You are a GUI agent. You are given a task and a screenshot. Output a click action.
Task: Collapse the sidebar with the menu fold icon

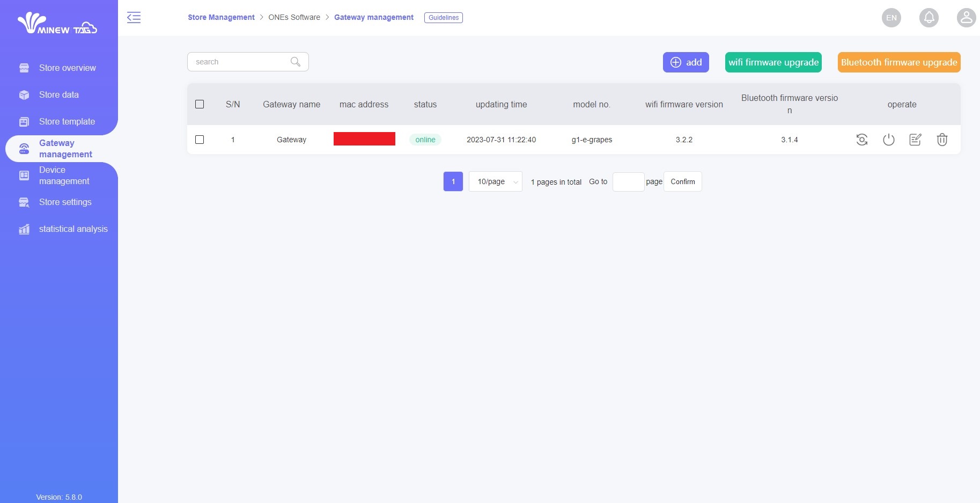pos(134,17)
